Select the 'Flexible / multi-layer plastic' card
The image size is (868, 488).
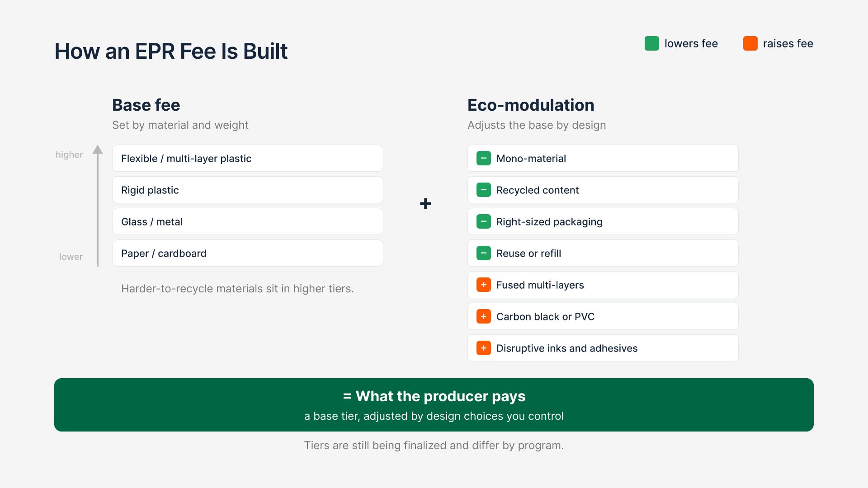pos(248,158)
